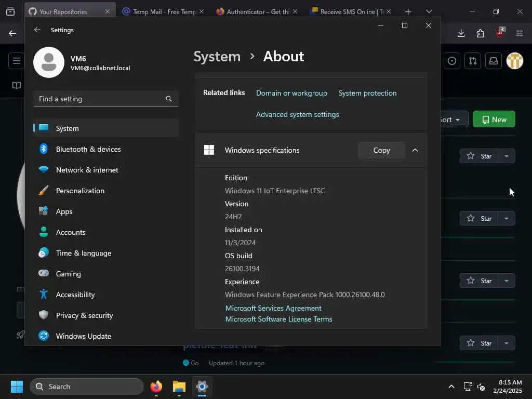Switch to the Your Repositories tab

(63, 11)
